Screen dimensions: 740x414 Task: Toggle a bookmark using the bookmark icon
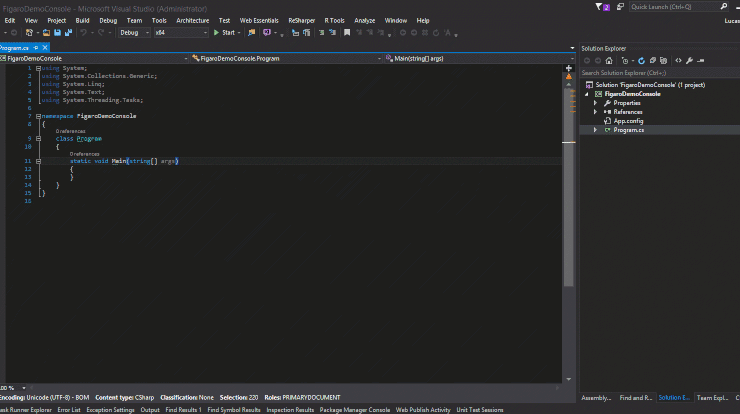pyautogui.click(x=347, y=33)
